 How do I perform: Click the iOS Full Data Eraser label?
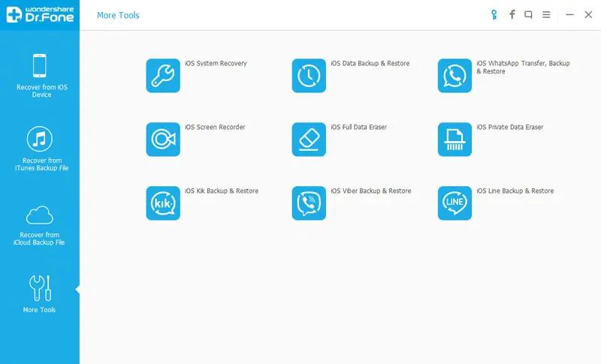click(359, 127)
